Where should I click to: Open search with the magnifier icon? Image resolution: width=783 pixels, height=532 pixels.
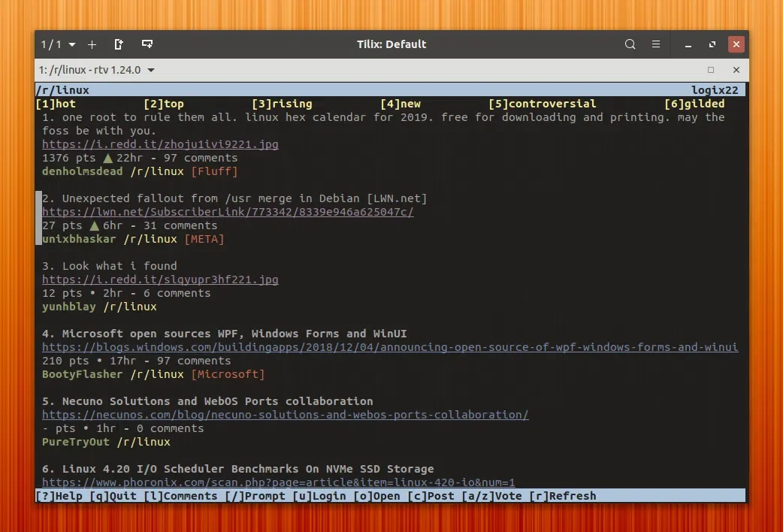pyautogui.click(x=630, y=44)
